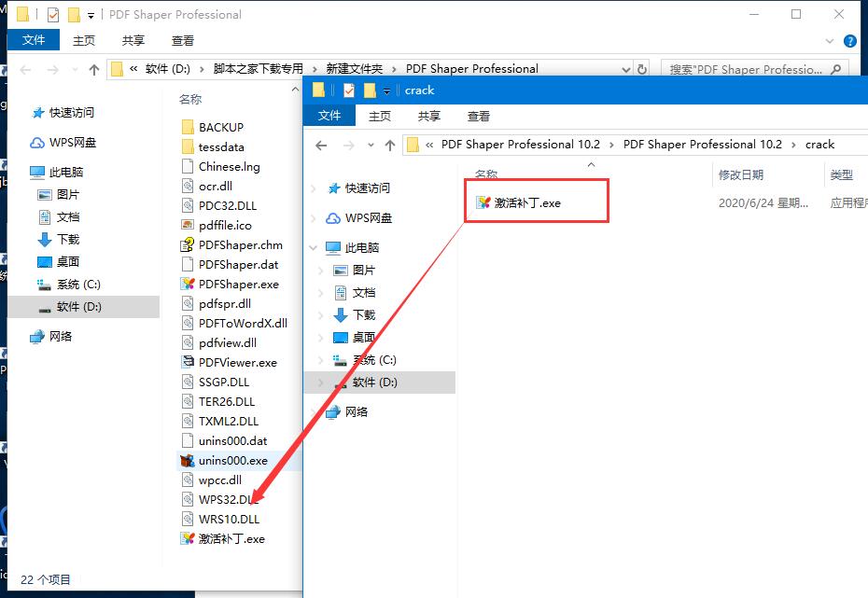Click crack segment in address bar
The height and width of the screenshot is (598, 868).
click(x=819, y=145)
